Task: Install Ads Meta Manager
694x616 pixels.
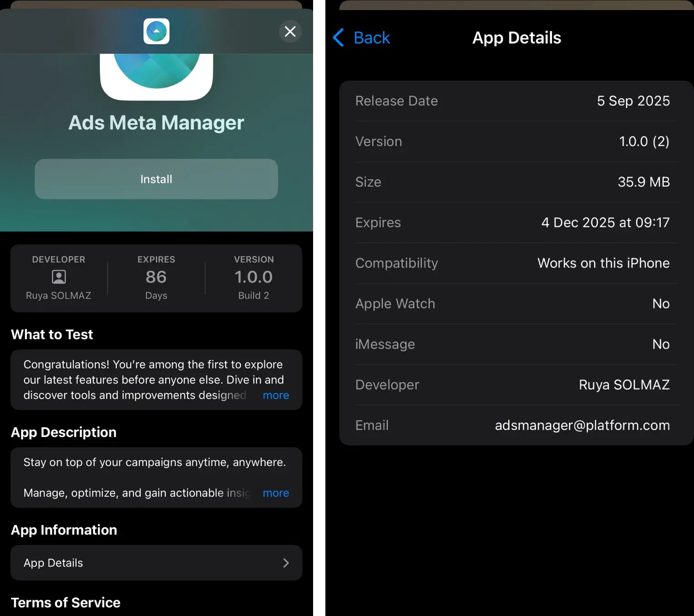Action: pos(156,179)
